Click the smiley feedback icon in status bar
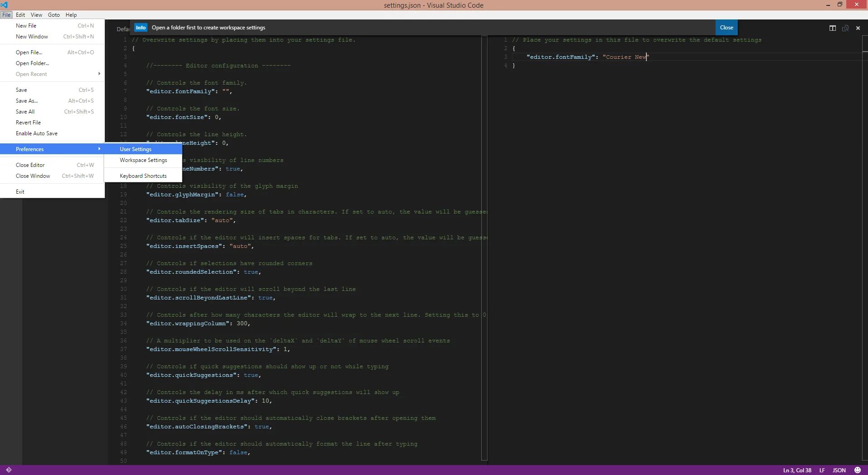Screen dimensions: 868x475 coord(857,470)
